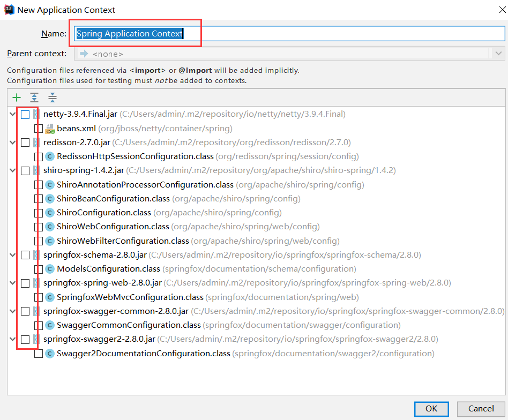Select the springfox-swagger-common-2.8.0.jar row text

click(274, 311)
